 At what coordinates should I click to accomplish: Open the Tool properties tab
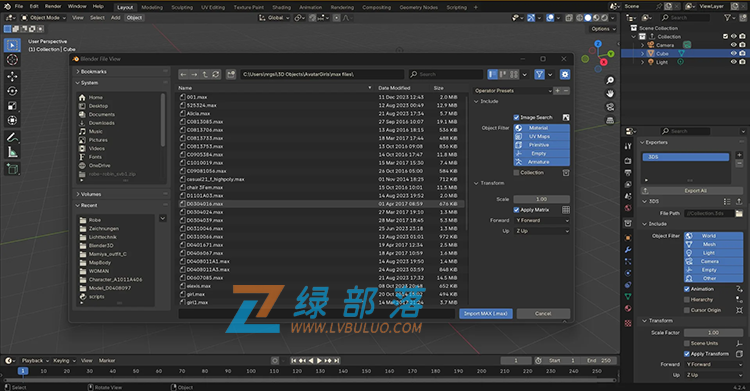click(x=628, y=146)
